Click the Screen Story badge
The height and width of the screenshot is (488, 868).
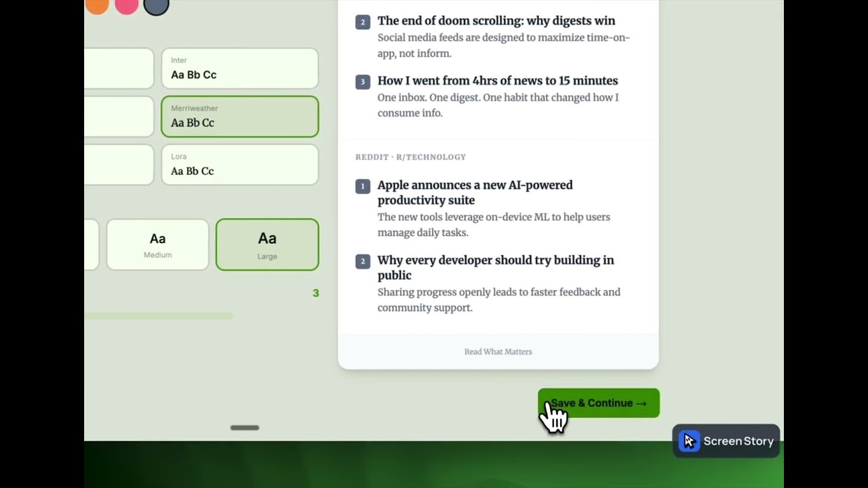coord(726,441)
